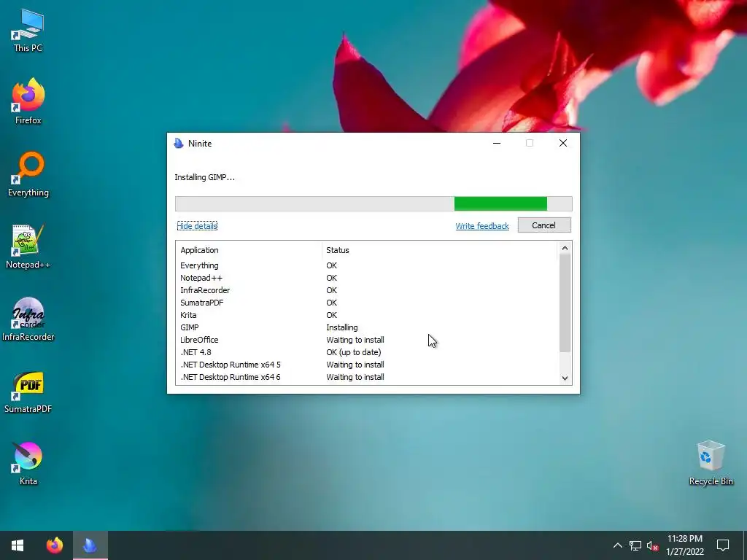Select the Notepad++ row in list
The width and height of the screenshot is (747, 560).
pyautogui.click(x=367, y=278)
